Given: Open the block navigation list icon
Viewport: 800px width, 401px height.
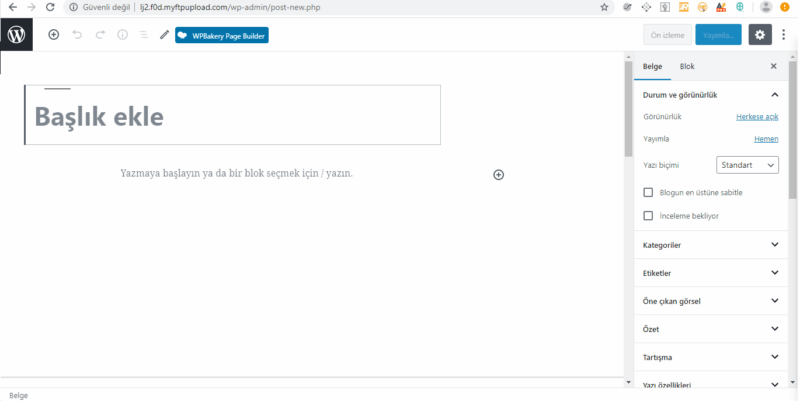Looking at the screenshot, I should pos(144,35).
